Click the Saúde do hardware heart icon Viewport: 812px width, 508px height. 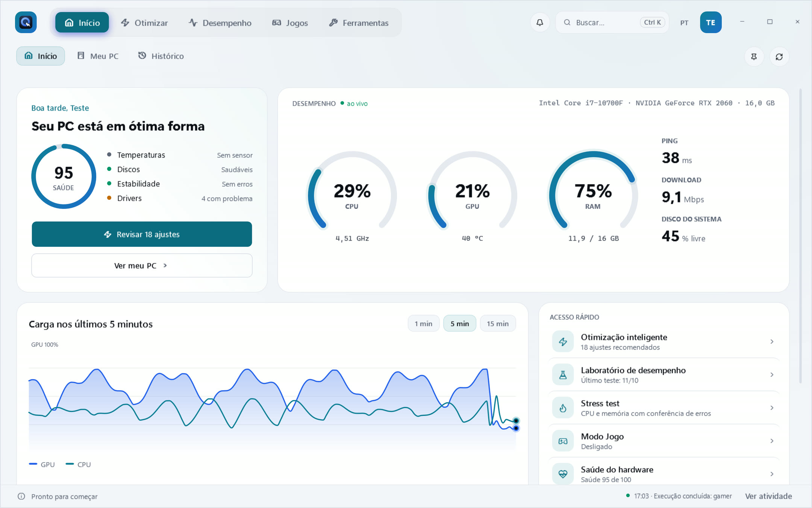tap(563, 474)
